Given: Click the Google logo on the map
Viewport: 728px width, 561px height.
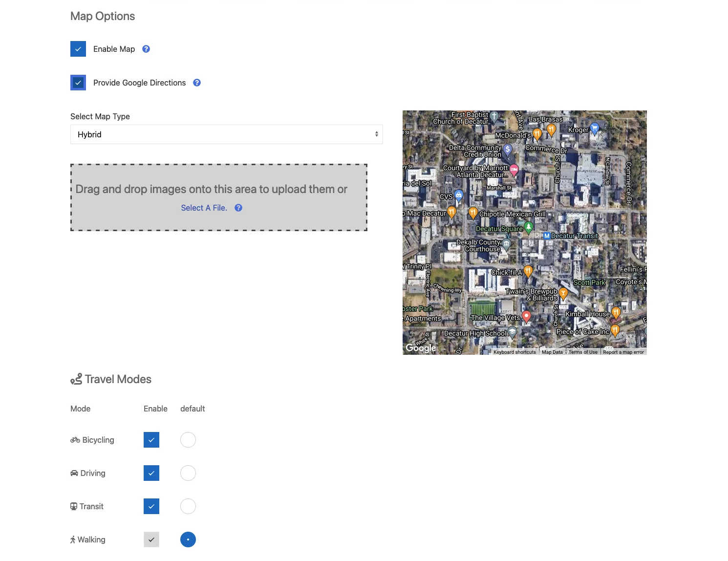Looking at the screenshot, I should tap(421, 347).
